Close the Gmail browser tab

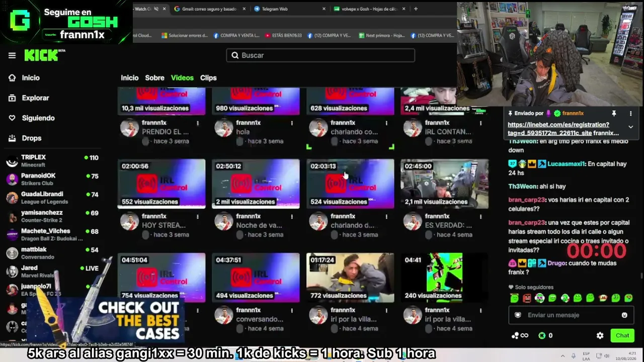point(244,9)
